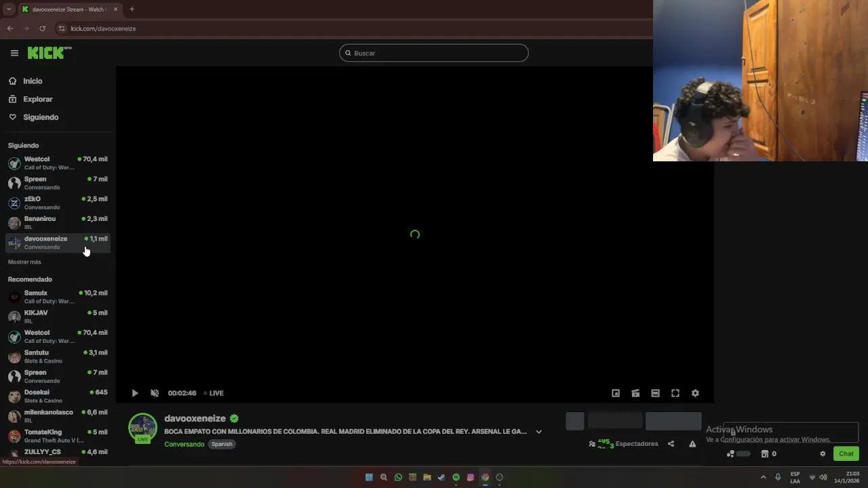Screen dimensions: 868x488
Task: Report the stream with warning icon
Action: click(692, 444)
